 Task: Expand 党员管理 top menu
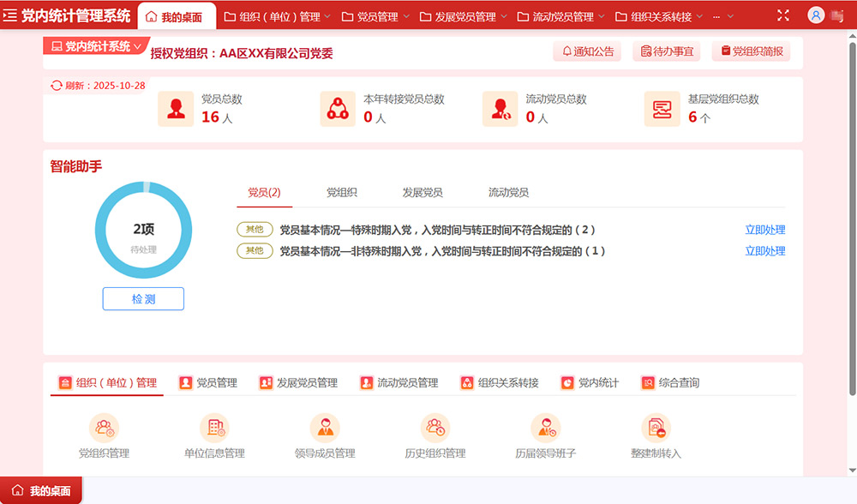(x=375, y=17)
